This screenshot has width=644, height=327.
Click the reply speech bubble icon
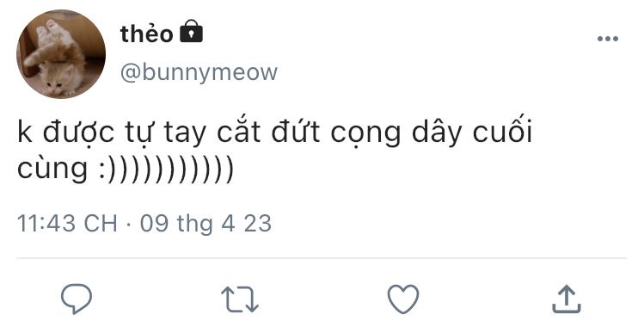point(77,299)
